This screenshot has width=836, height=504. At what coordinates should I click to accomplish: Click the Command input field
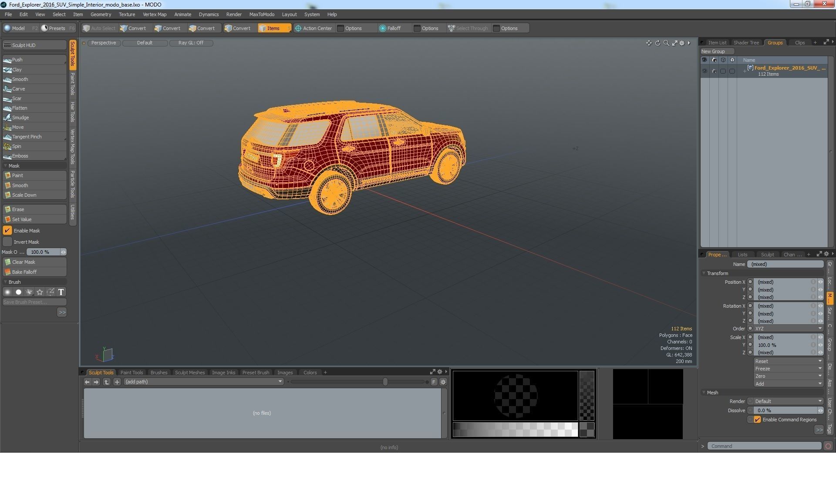click(764, 446)
